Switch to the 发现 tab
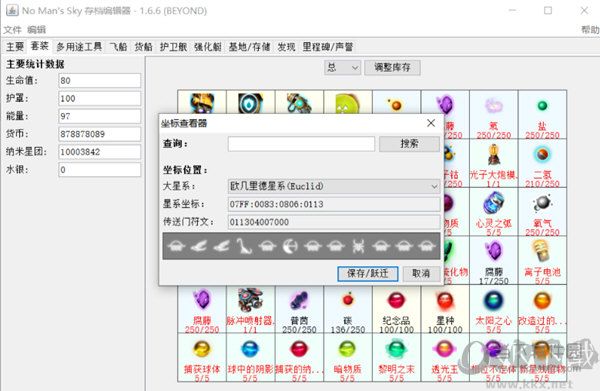Viewport: 600px width, 391px height. point(286,47)
